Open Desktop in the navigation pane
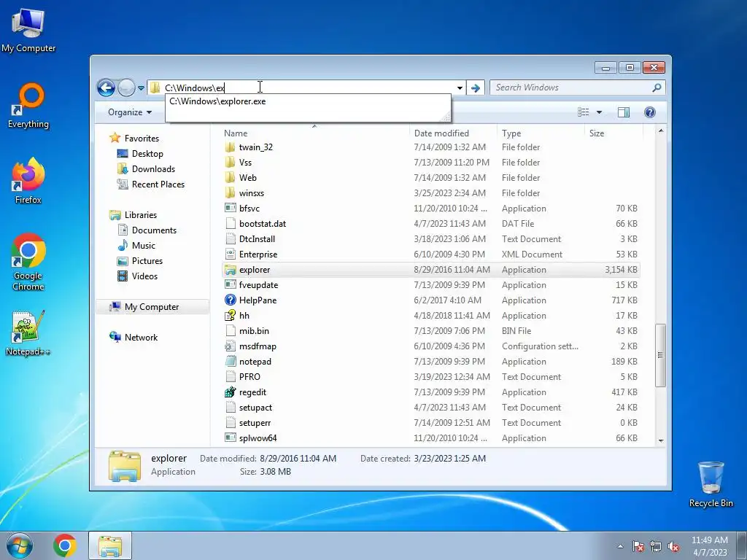 coord(147,154)
